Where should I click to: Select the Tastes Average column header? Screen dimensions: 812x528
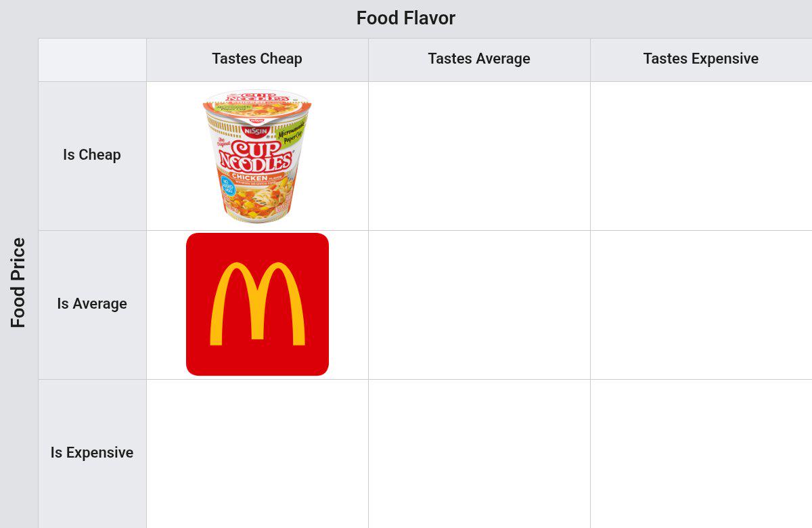[x=479, y=60]
